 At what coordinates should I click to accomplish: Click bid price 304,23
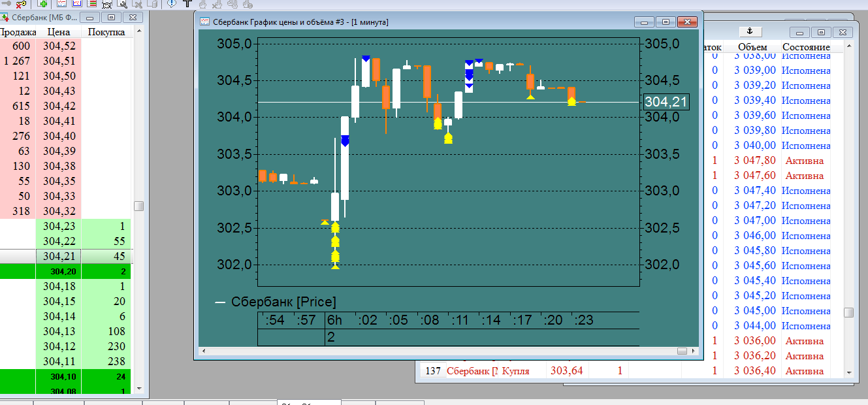(x=59, y=226)
